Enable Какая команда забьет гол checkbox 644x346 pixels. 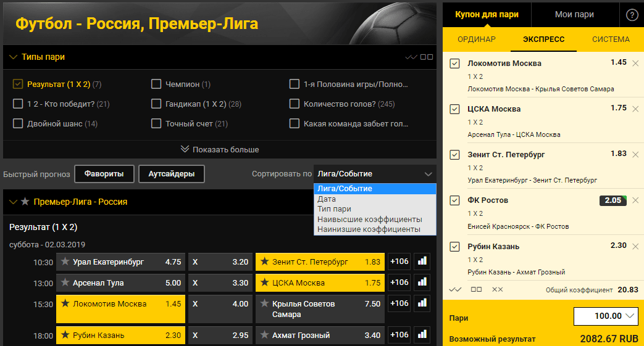[x=295, y=123]
